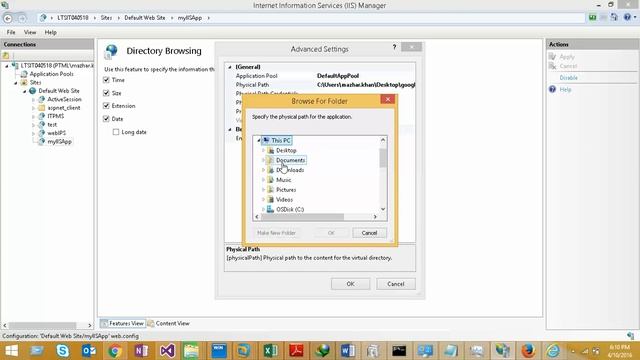The width and height of the screenshot is (640, 360).
Task: Click the connection toolbar icon in the Connections pane
Action: click(x=6, y=55)
